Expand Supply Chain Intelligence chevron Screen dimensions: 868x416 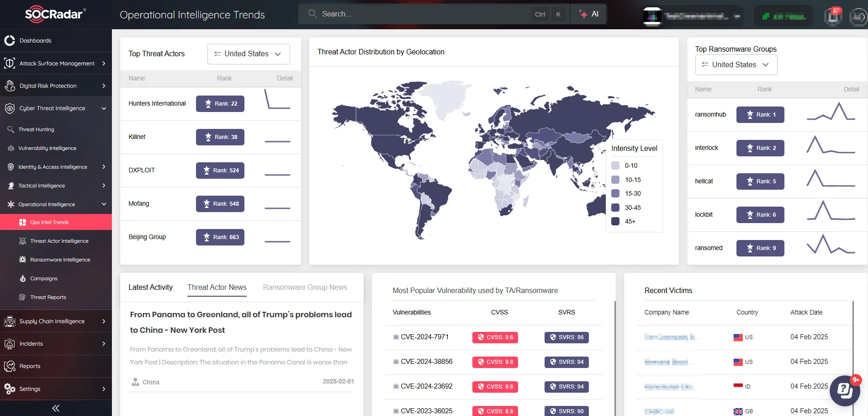click(x=104, y=321)
